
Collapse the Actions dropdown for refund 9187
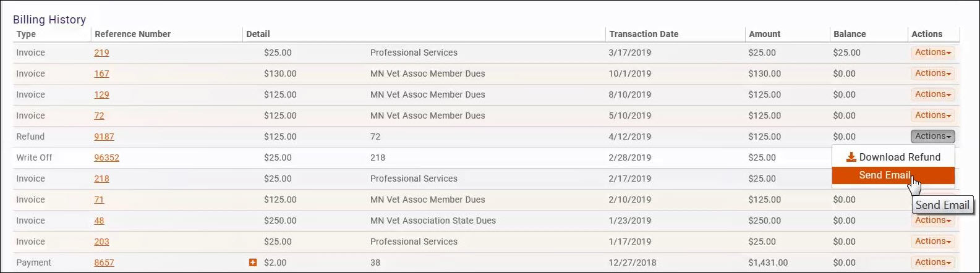(932, 136)
